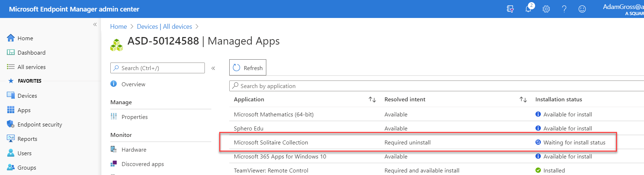Click the Hardware icon under Monitor
Viewport: 644px width, 175px height.
pyautogui.click(x=114, y=149)
